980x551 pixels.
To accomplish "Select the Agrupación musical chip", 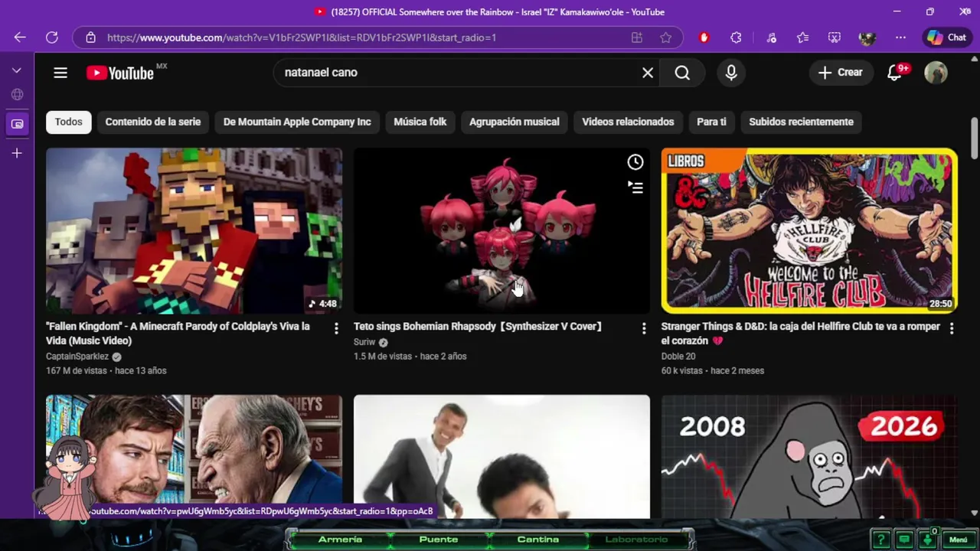I will coord(514,122).
